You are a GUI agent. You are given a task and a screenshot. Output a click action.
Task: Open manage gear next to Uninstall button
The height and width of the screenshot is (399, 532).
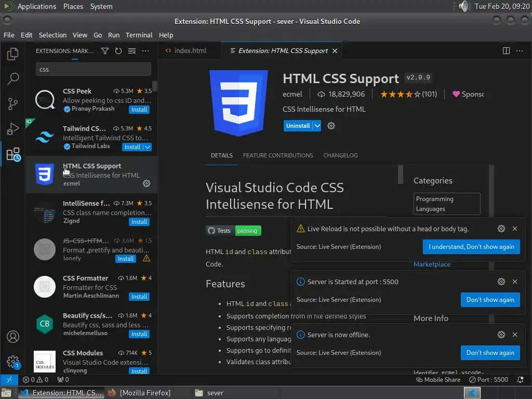[331, 126]
